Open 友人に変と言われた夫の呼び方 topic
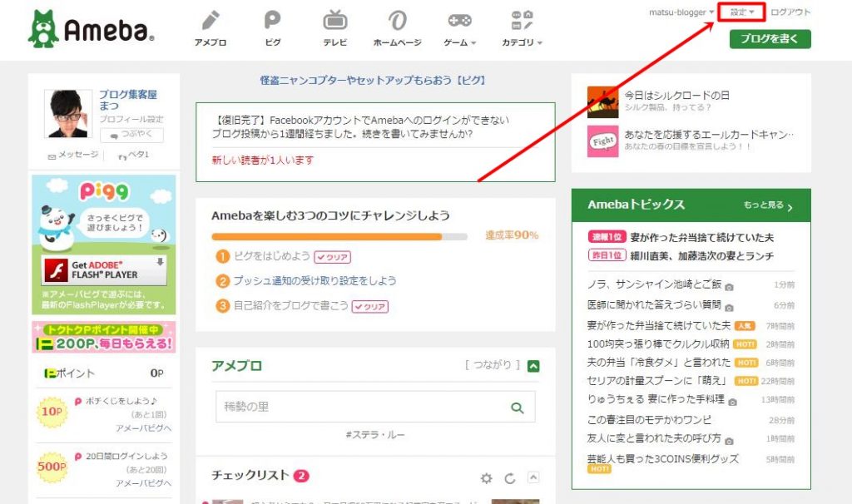This screenshot has height=504, width=852. coord(654,438)
